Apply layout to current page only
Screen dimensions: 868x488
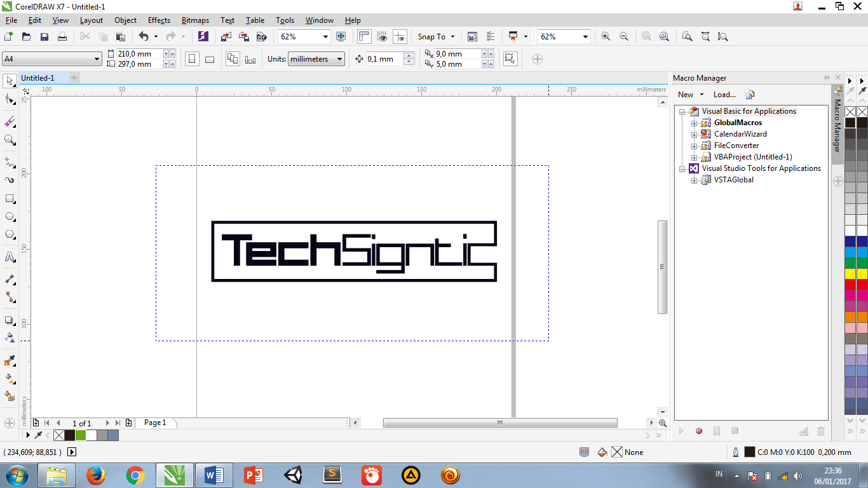250,59
